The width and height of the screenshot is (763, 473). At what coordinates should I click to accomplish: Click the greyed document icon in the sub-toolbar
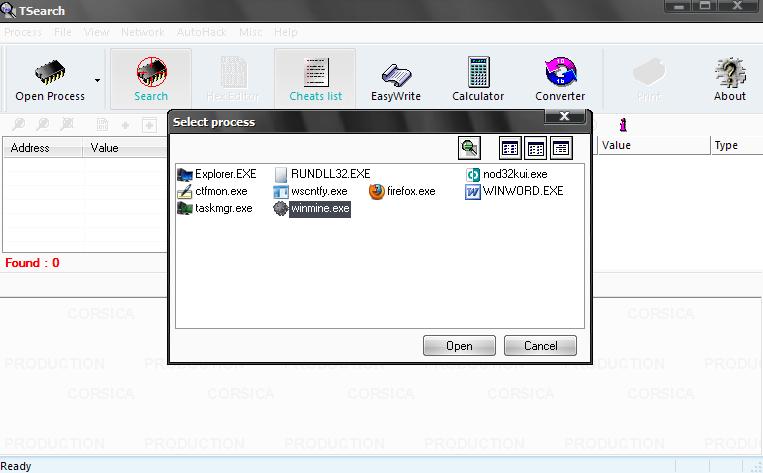point(102,125)
